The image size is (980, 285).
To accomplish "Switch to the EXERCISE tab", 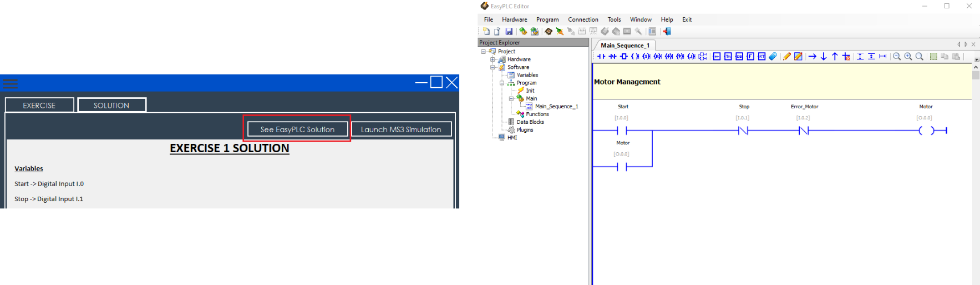I will pyautogui.click(x=39, y=105).
